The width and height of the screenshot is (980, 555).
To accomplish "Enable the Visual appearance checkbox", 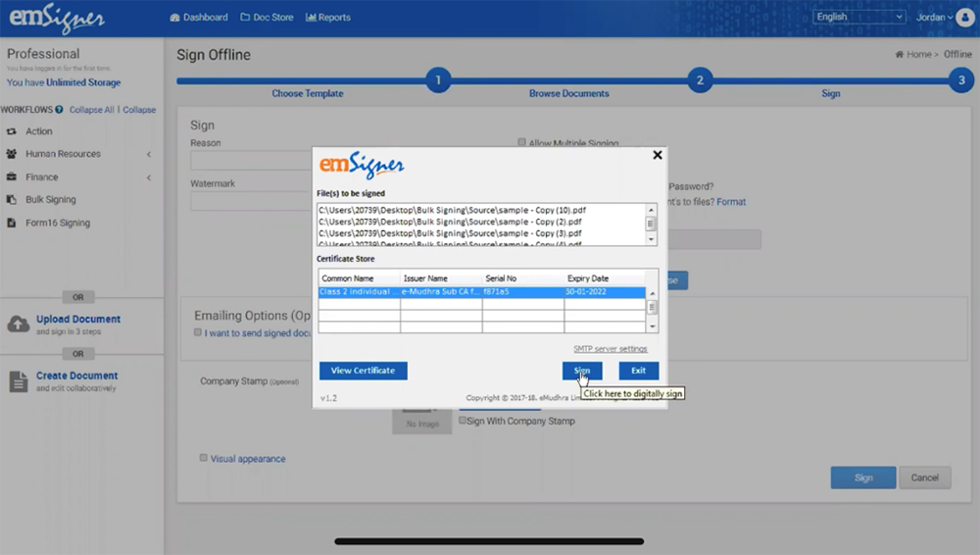I will coord(204,458).
